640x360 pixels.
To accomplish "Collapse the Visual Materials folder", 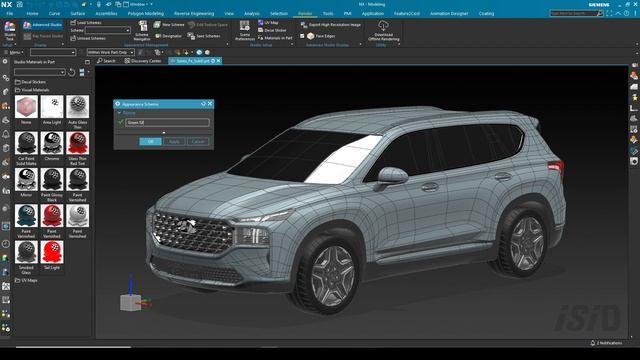I will [32, 90].
